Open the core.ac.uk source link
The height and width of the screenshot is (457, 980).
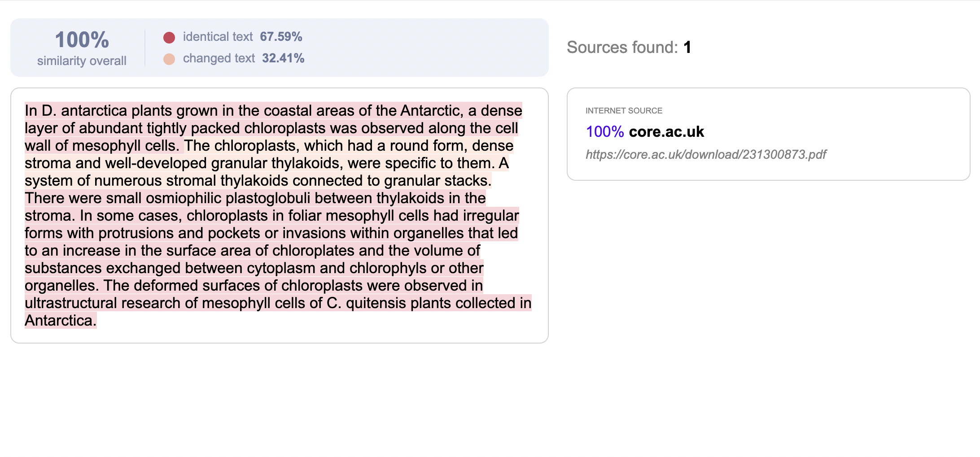(666, 132)
